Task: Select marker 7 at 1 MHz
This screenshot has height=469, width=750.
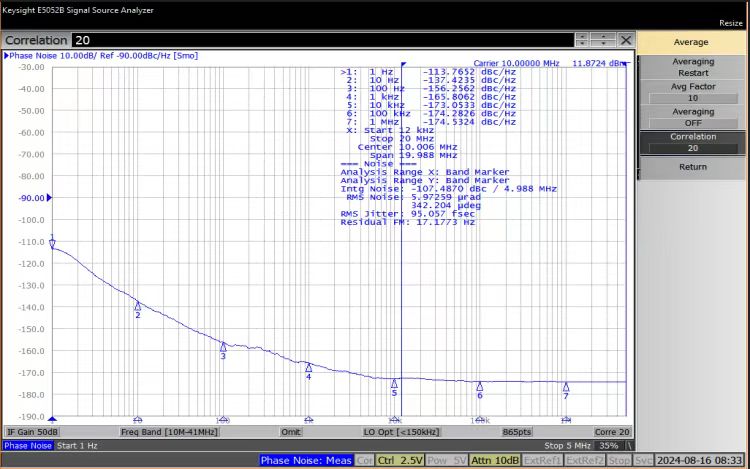Action: (566, 387)
